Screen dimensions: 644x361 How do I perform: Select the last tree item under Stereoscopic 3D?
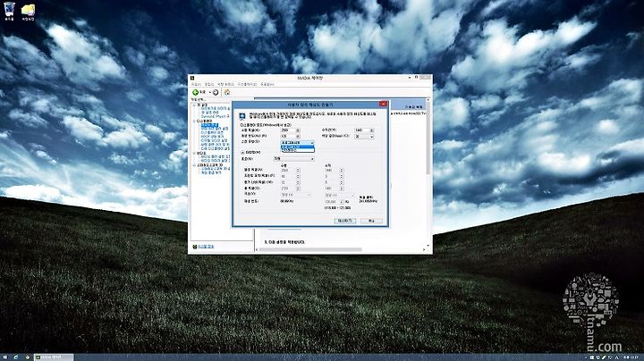pos(211,172)
